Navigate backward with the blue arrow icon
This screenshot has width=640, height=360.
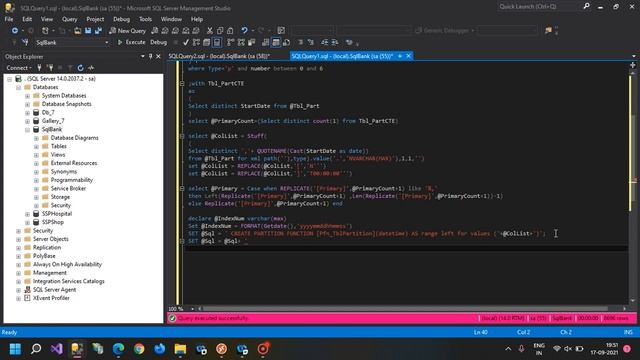click(x=15, y=31)
